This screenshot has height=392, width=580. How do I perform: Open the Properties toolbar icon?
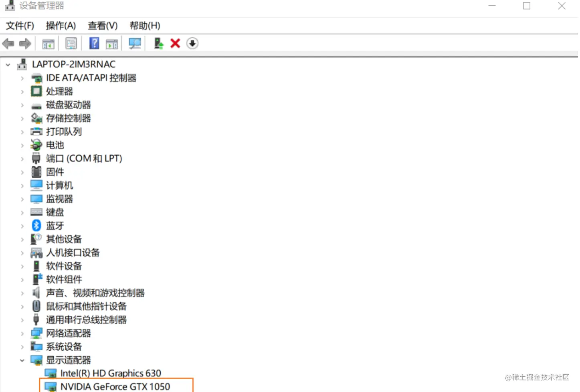pyautogui.click(x=71, y=43)
